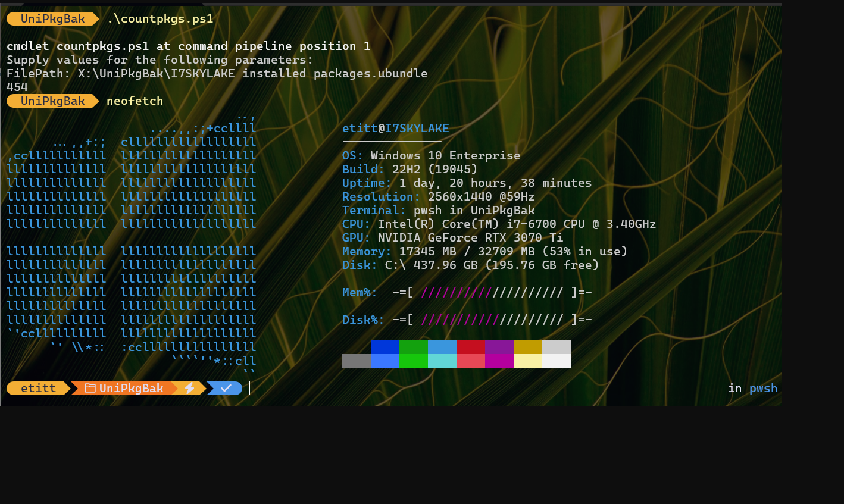Screen dimensions: 844x504
Task: Pick the dark red swatch in upper row
Action: pos(471,347)
